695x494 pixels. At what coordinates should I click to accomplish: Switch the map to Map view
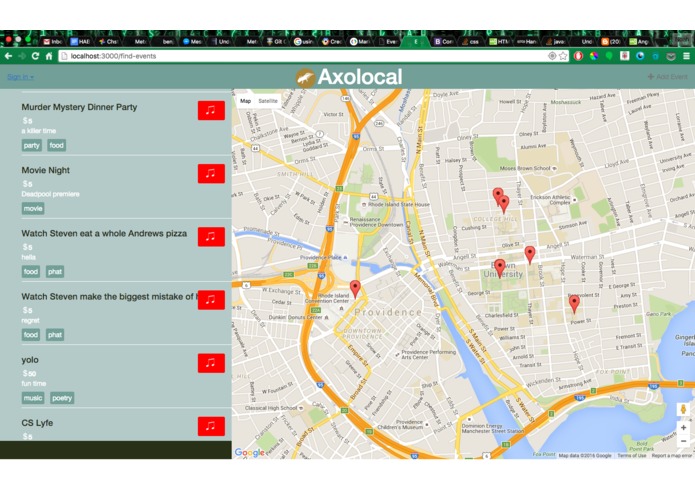tap(246, 101)
